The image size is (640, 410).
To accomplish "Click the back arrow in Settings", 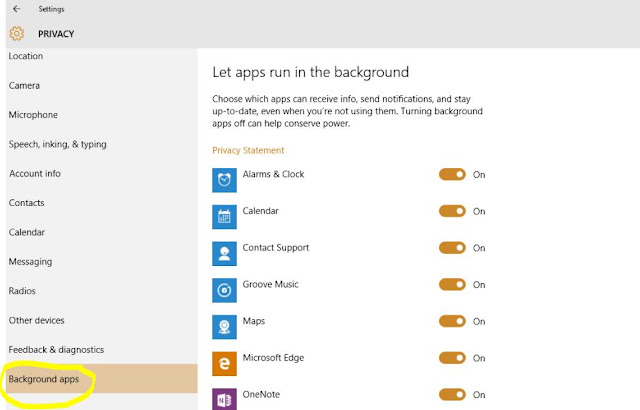I will 16,9.
